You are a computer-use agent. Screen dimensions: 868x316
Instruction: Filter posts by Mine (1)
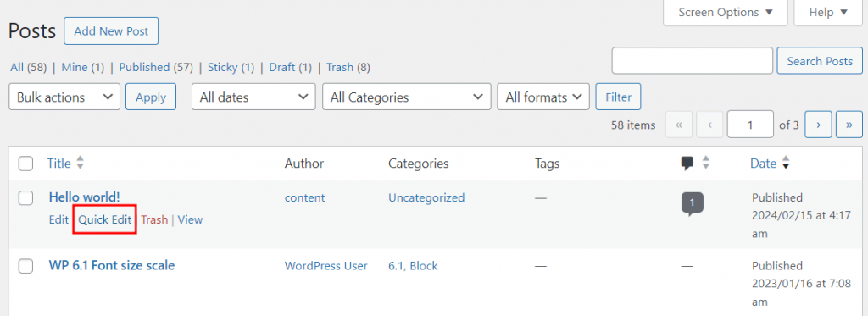pos(82,68)
